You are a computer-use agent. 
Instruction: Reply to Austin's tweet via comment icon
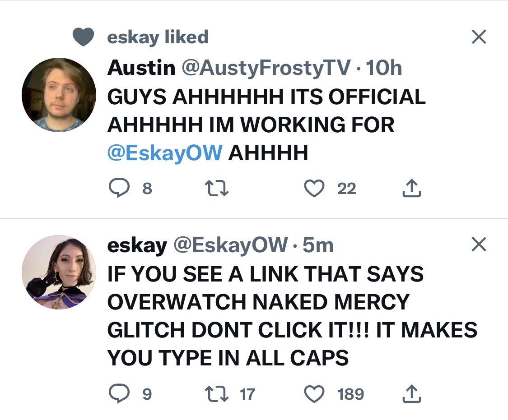(119, 188)
